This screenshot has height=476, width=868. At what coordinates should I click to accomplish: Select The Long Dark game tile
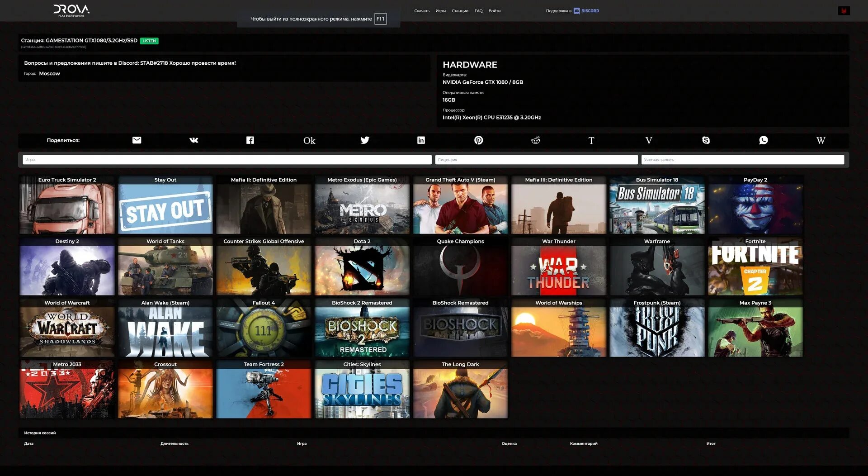click(x=460, y=389)
